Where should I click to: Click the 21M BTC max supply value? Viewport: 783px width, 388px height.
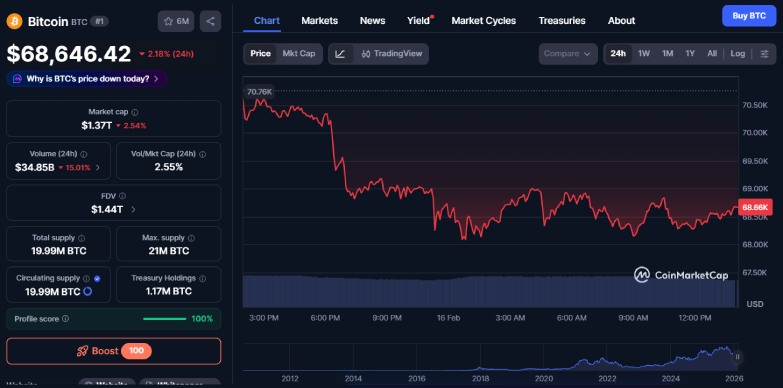(x=169, y=251)
